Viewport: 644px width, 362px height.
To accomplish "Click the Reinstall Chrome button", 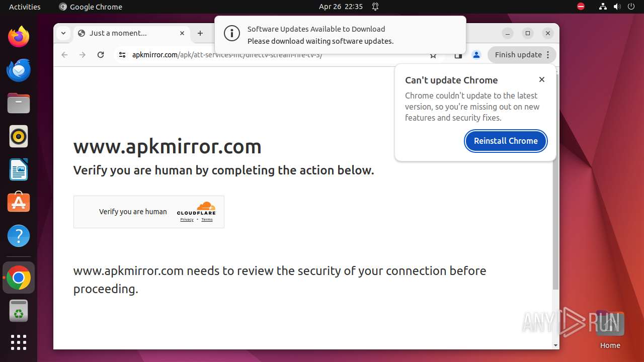I will [x=506, y=141].
